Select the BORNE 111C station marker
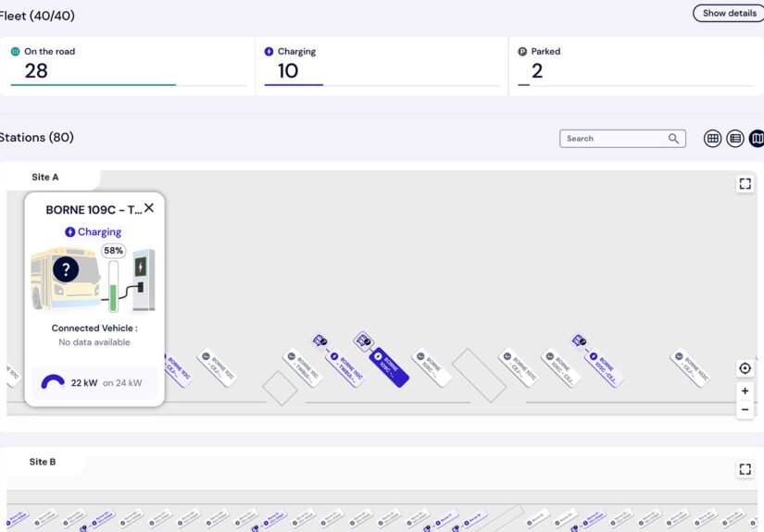This screenshot has width=764, height=532. click(302, 367)
